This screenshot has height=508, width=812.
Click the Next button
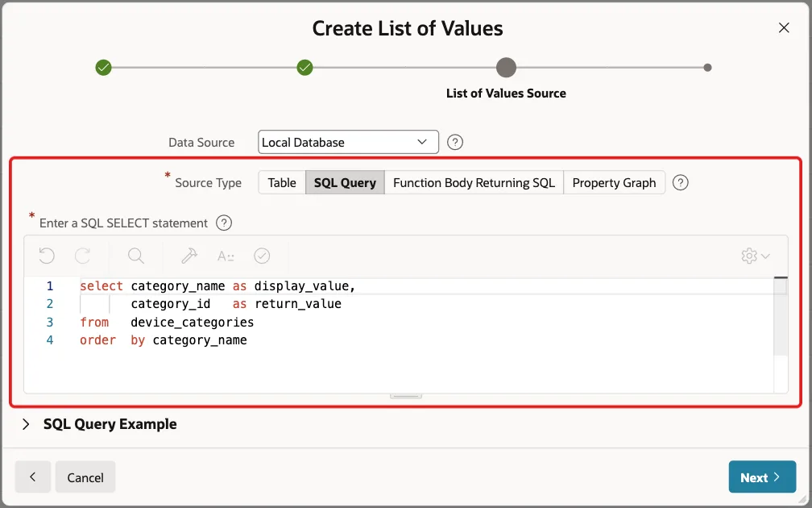point(762,477)
